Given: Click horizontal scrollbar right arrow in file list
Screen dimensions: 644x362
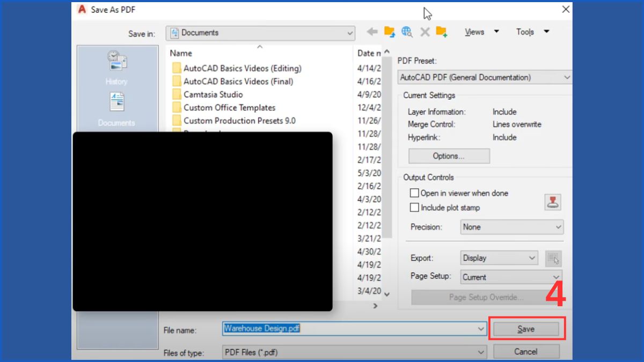Looking at the screenshot, I should (375, 306).
